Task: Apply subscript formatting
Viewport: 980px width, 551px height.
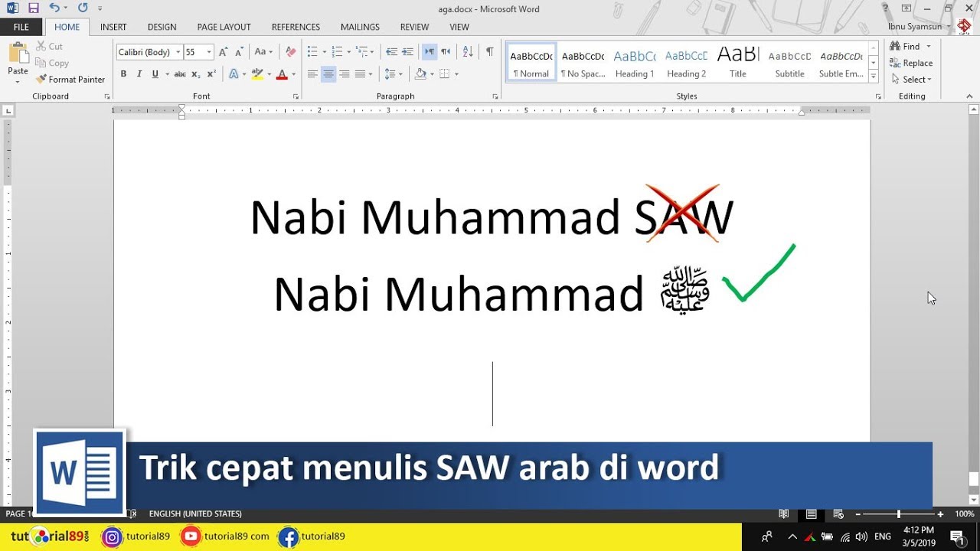Action: click(x=196, y=74)
